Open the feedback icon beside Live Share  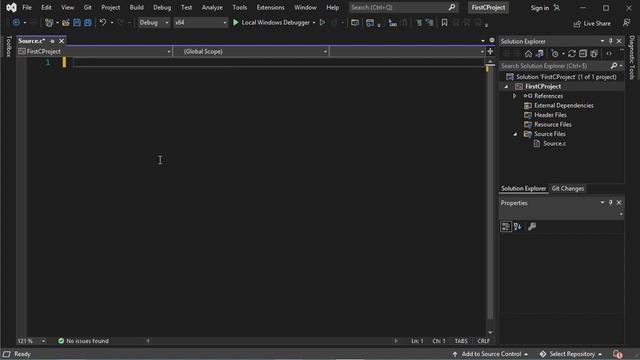point(627,23)
